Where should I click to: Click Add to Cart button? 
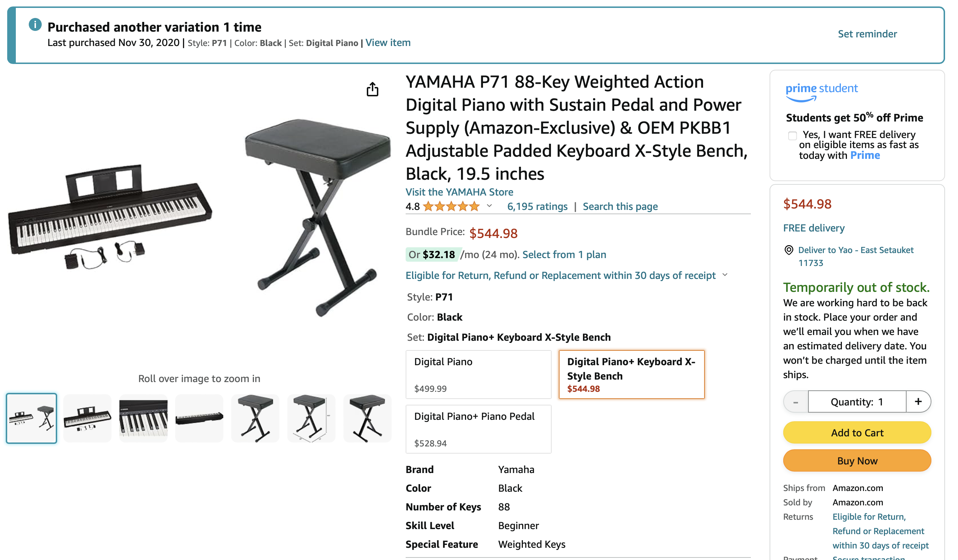857,432
